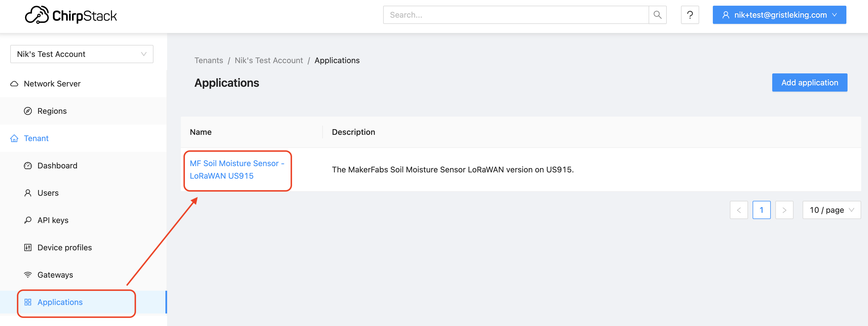This screenshot has height=326, width=868.
Task: Click the ChirpStack cloud logo
Action: 37,15
